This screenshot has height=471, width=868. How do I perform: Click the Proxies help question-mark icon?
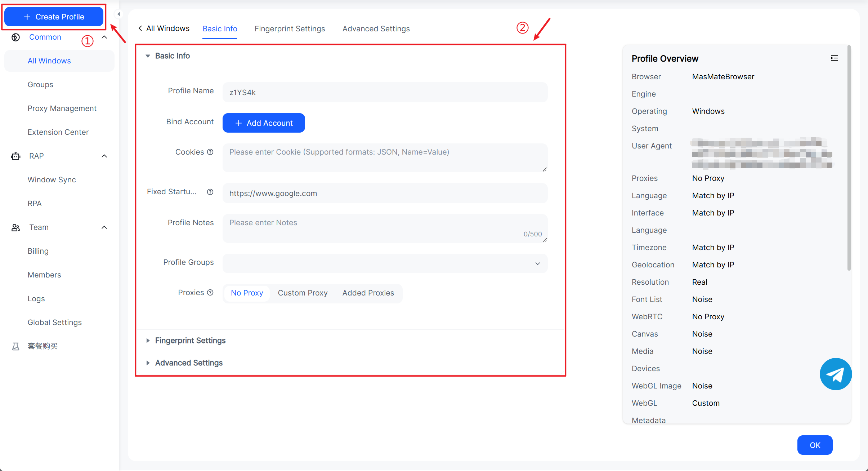pyautogui.click(x=210, y=293)
